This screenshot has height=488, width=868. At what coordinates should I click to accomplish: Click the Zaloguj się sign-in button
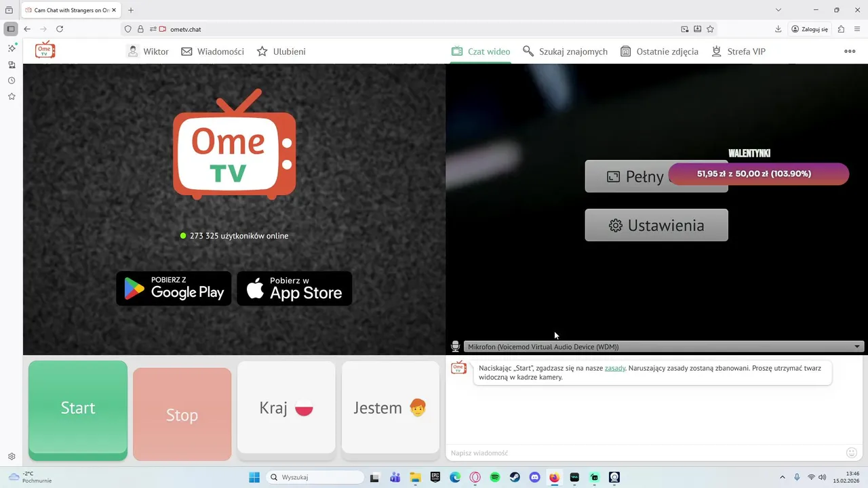pos(810,29)
